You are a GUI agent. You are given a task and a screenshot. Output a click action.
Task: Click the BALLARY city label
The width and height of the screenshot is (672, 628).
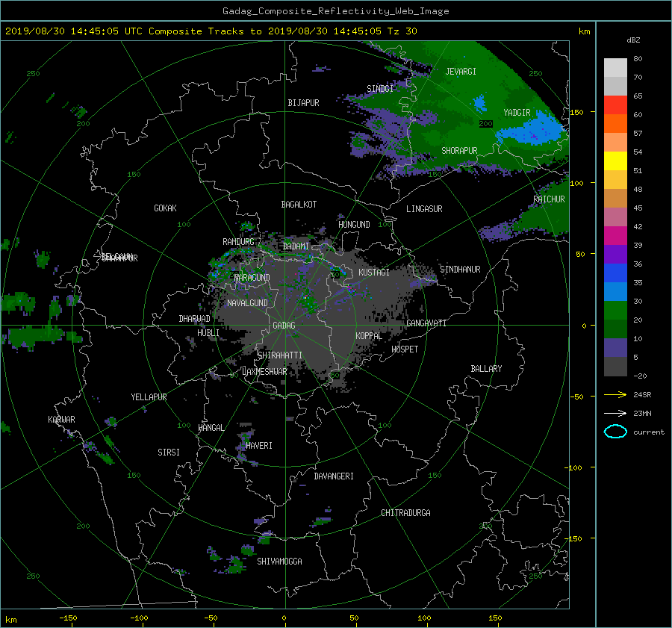tap(486, 369)
